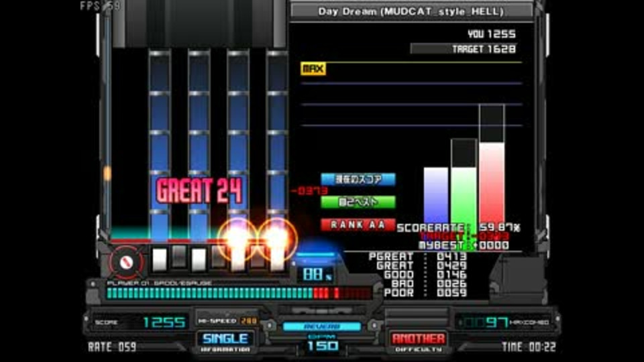
Task: Click the YOU 1255 score text
Action: tap(491, 34)
